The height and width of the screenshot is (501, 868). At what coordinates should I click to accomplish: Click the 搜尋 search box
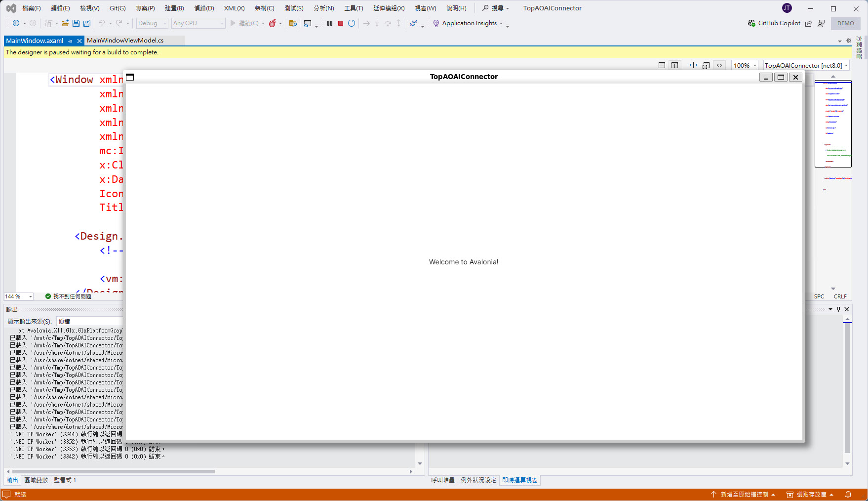[x=496, y=8]
